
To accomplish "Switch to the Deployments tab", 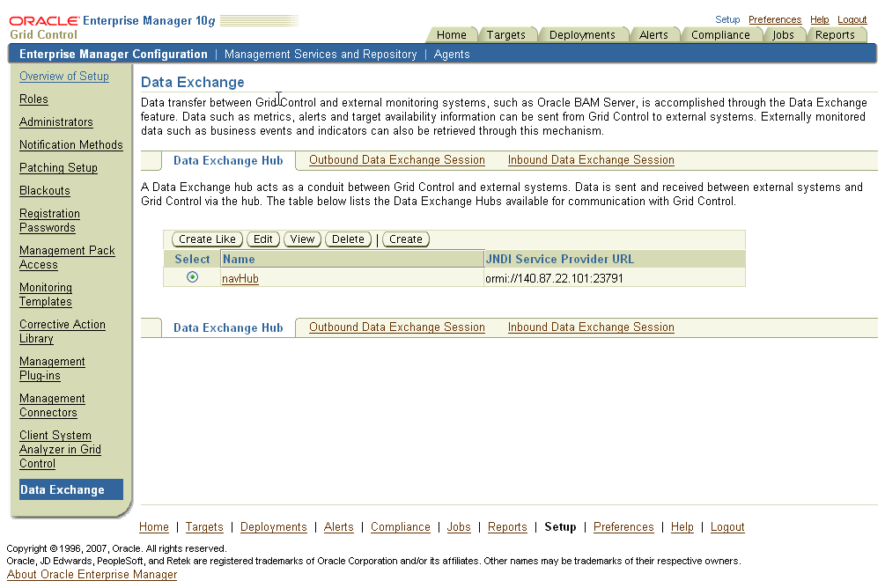I will (x=582, y=35).
